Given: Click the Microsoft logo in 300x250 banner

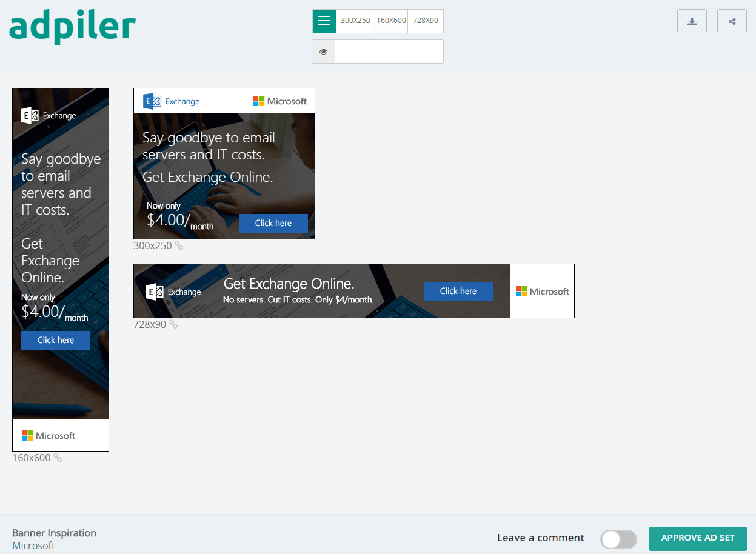Looking at the screenshot, I should tap(280, 101).
